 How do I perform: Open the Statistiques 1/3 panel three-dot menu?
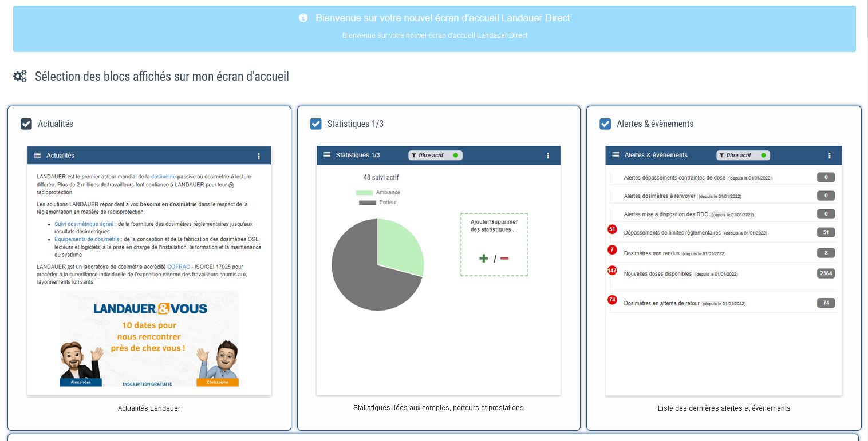pyautogui.click(x=548, y=156)
